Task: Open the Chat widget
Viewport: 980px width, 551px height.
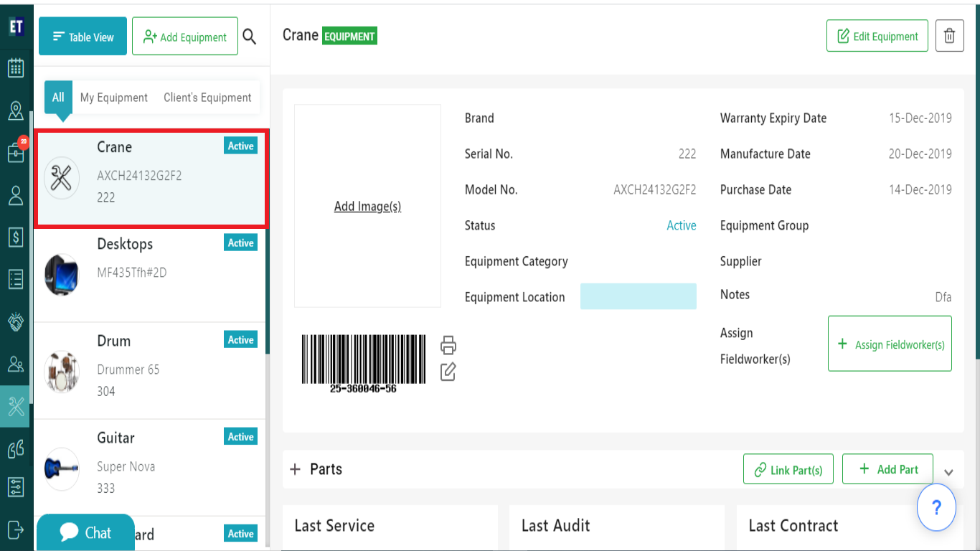Action: 85,532
